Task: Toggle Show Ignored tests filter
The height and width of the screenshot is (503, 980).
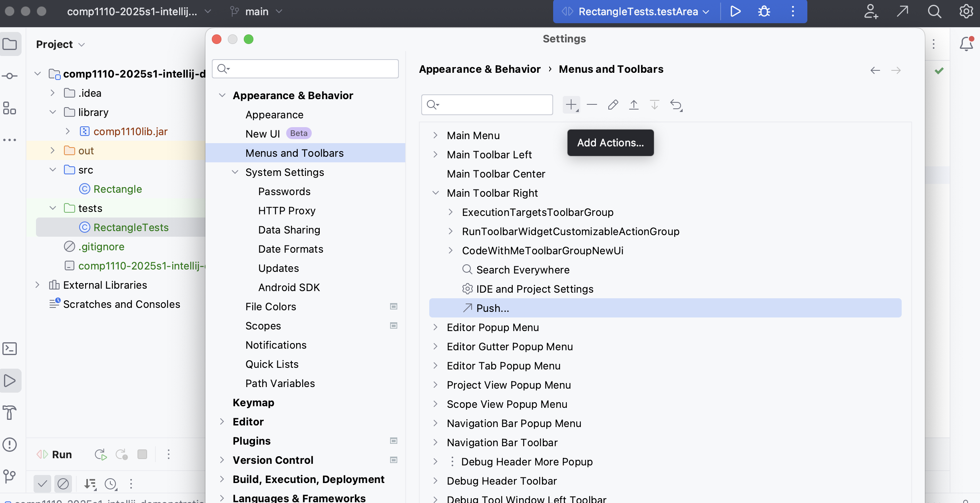Action: pyautogui.click(x=63, y=484)
